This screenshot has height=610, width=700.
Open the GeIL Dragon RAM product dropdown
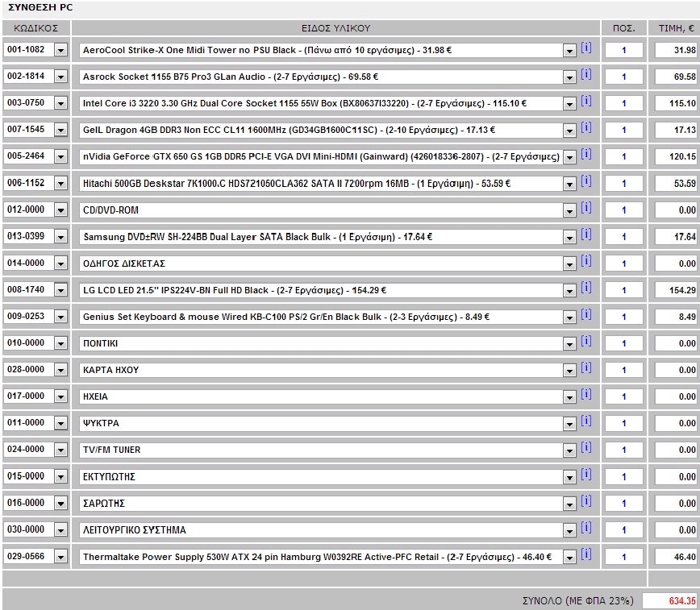pos(569,131)
